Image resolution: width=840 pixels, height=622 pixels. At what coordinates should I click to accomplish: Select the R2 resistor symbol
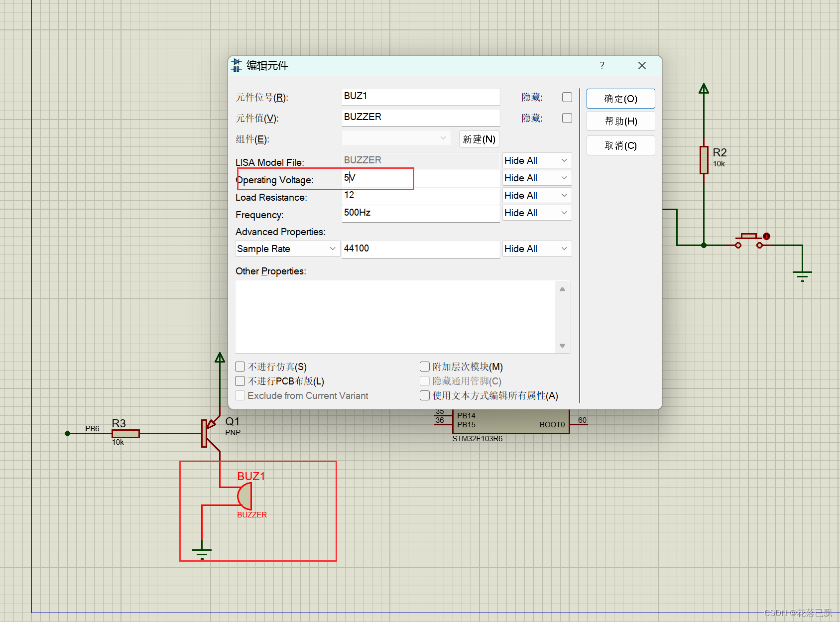(x=704, y=160)
